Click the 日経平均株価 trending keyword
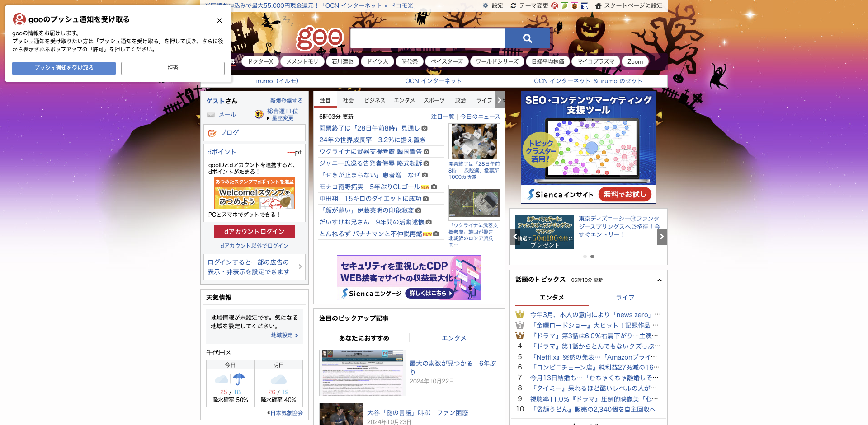Screen dimensions: 868x425 point(548,61)
